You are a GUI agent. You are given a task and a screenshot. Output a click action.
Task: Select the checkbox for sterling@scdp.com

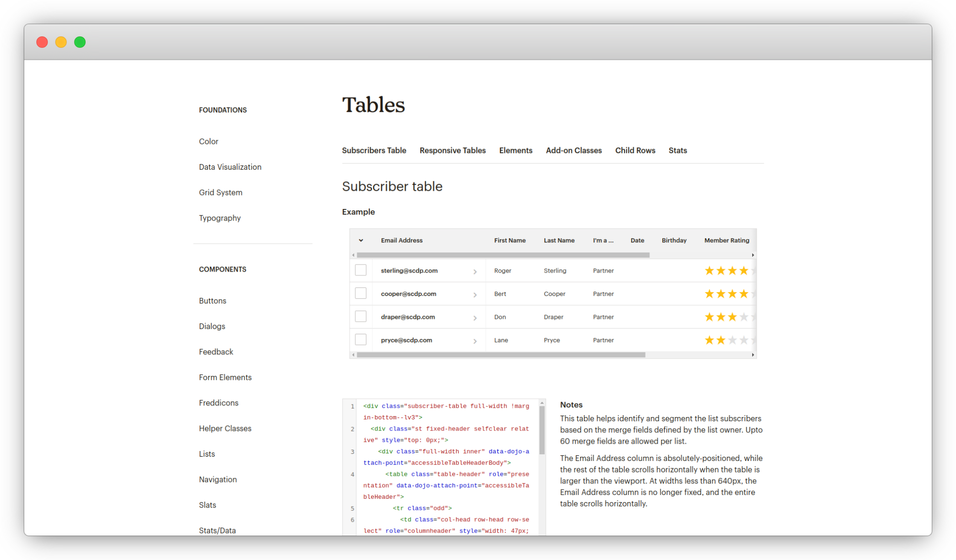click(361, 270)
